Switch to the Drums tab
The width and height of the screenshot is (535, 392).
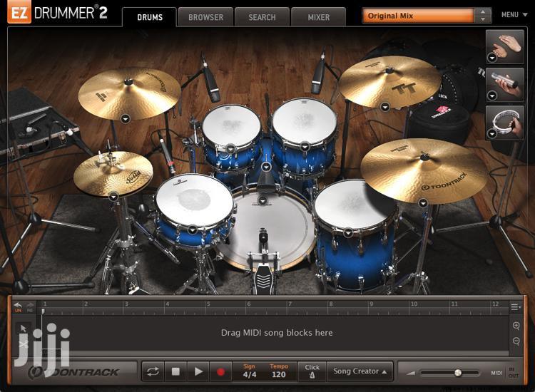150,17
